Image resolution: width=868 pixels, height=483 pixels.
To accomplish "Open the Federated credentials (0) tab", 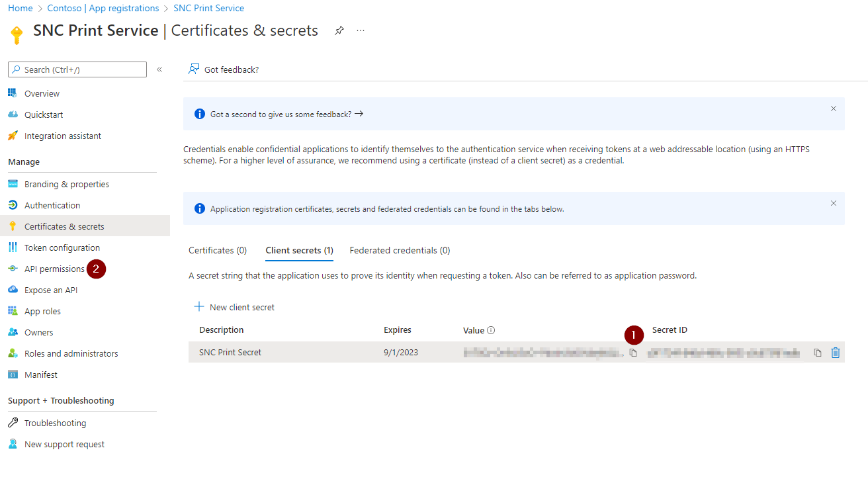I will click(400, 251).
